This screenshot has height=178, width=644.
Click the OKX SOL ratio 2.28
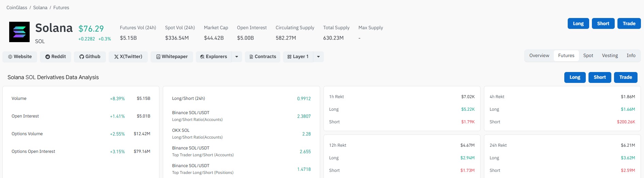point(307,134)
